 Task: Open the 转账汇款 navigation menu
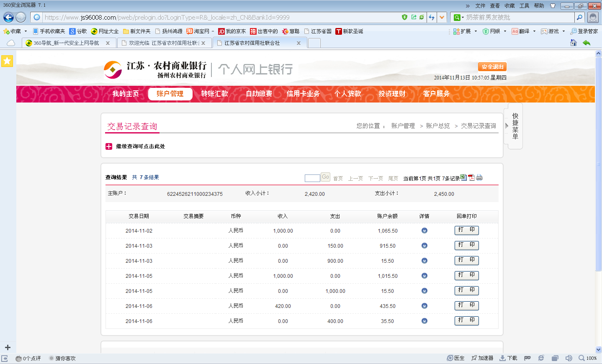point(214,94)
